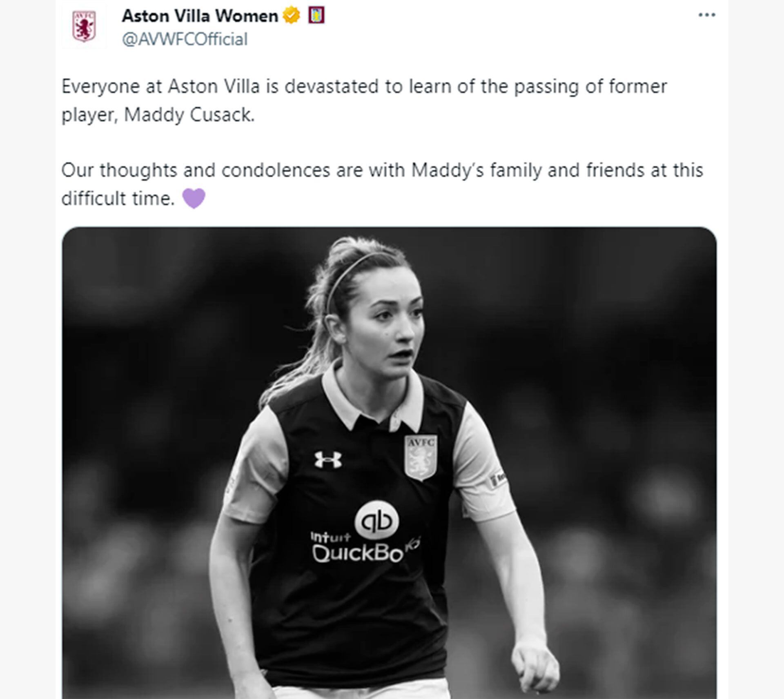The image size is (784, 699).
Task: Open the tweet's three-dot more options menu
Action: tap(706, 15)
